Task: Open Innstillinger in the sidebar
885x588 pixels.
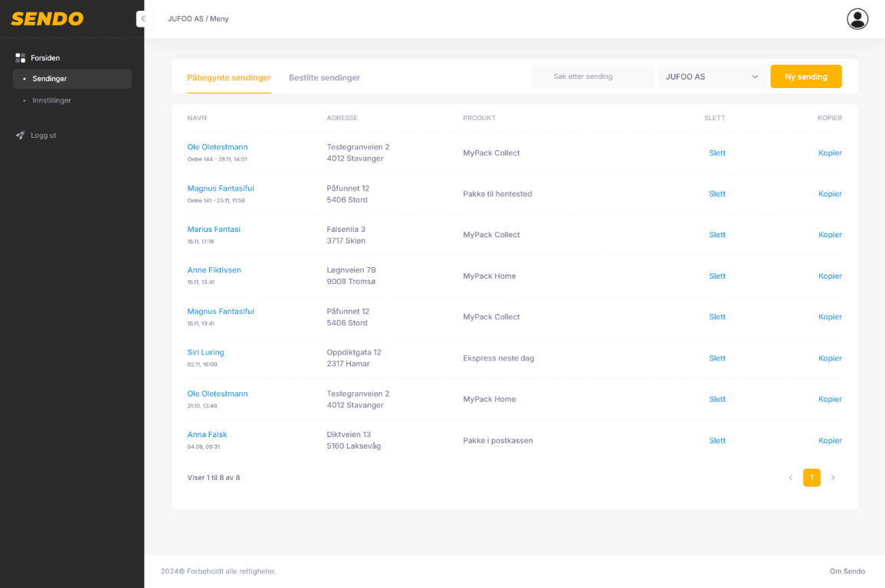Action: (51, 100)
